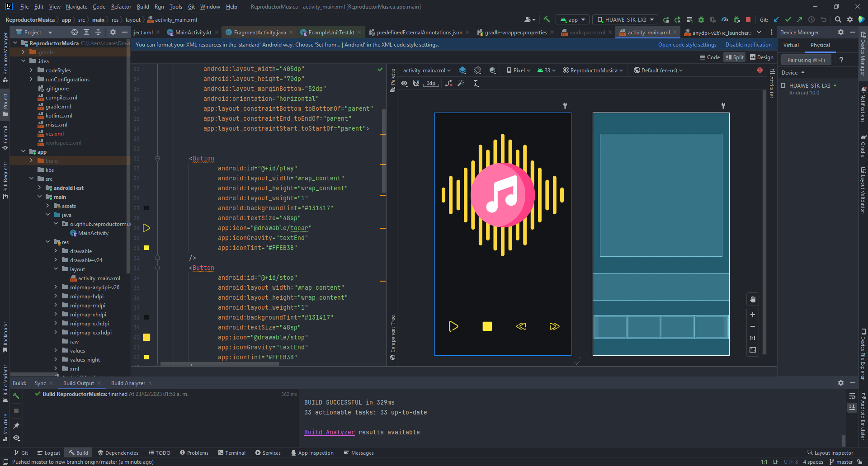This screenshot has height=466, width=868.
Task: Click the Git Commit checkmark icon
Action: (788, 19)
